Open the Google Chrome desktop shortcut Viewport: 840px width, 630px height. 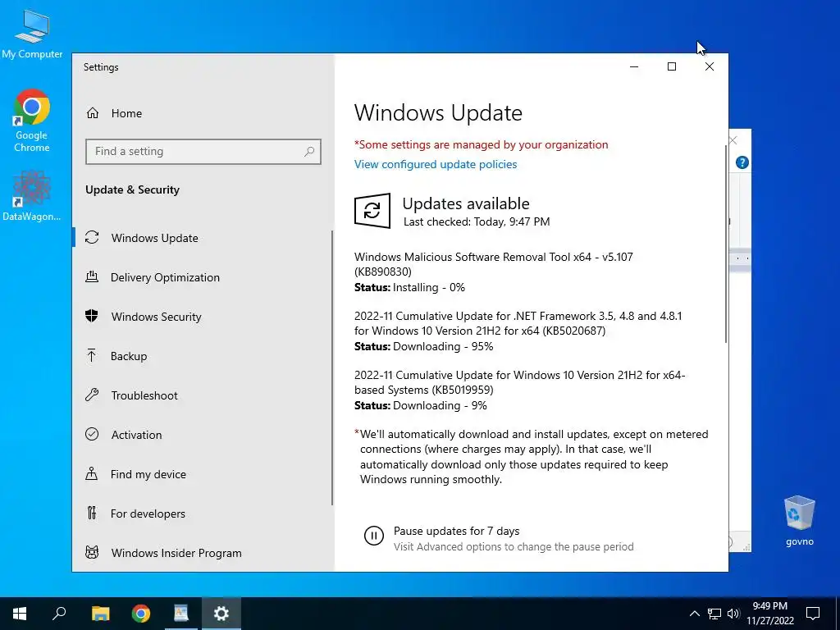32,121
